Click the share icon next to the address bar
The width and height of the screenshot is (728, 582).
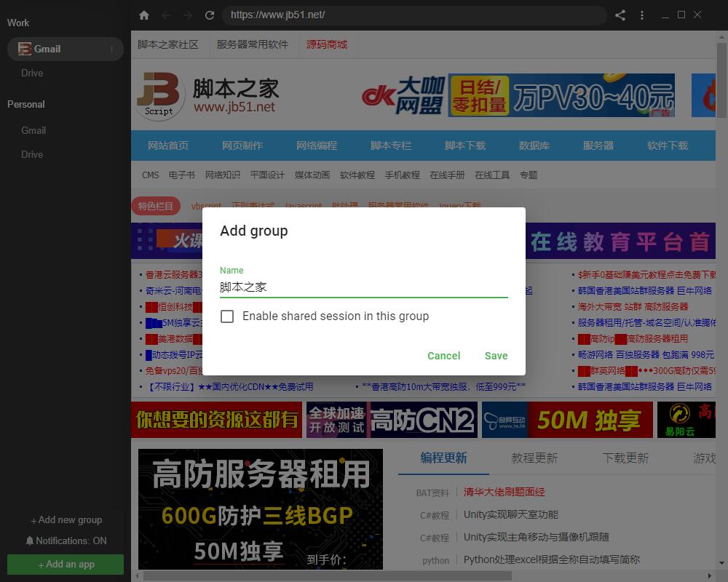click(x=621, y=15)
